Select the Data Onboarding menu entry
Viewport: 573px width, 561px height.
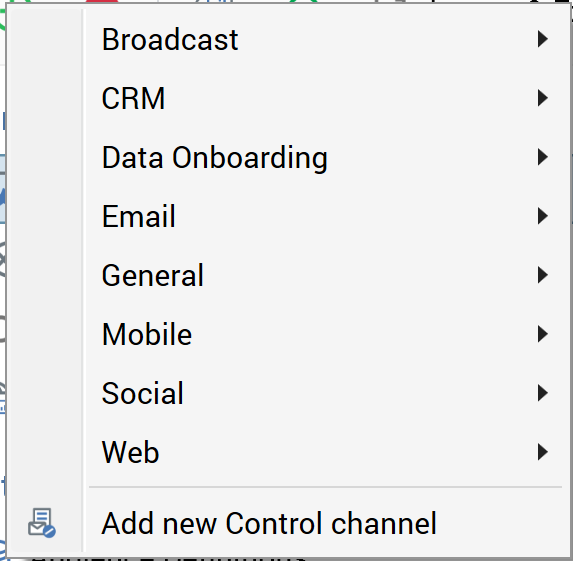tap(325, 157)
